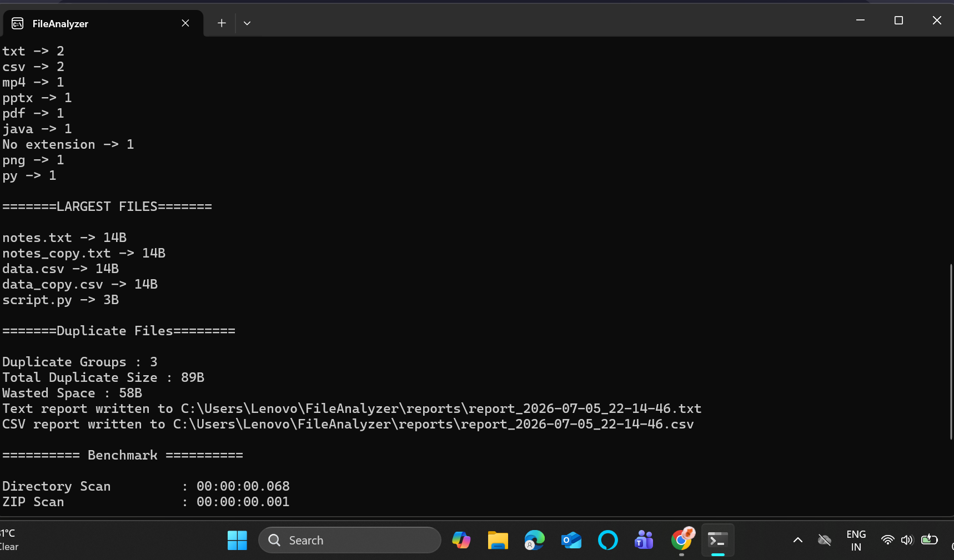Open the blue ring app on the taskbar
Viewport: 954px width, 560px height.
[x=607, y=540]
